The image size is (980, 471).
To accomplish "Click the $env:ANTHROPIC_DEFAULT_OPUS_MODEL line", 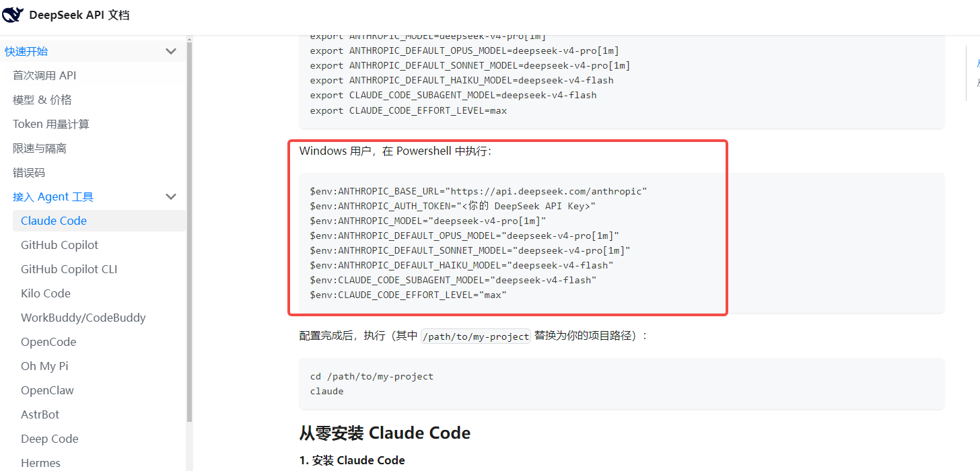I will point(464,235).
